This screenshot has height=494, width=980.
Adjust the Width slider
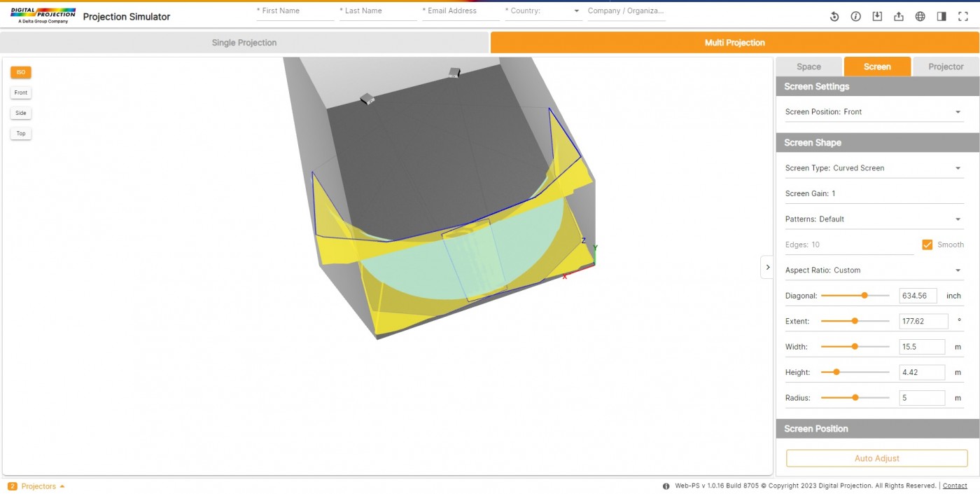855,347
